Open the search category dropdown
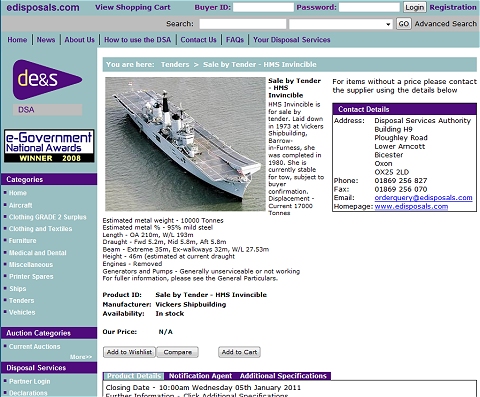 pyautogui.click(x=341, y=24)
